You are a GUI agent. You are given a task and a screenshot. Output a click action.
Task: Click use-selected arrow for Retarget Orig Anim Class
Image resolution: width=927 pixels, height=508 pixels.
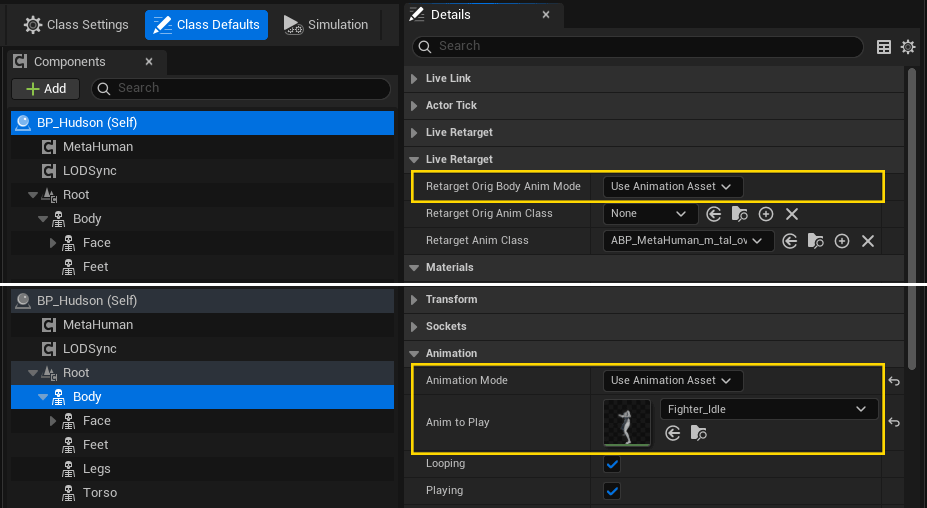point(714,214)
